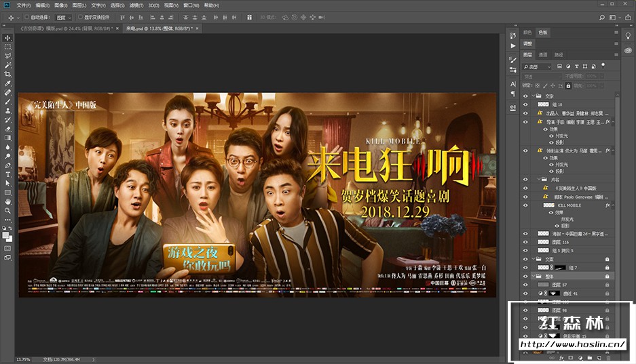
Task: Select the Blur tool
Action: (x=7, y=147)
